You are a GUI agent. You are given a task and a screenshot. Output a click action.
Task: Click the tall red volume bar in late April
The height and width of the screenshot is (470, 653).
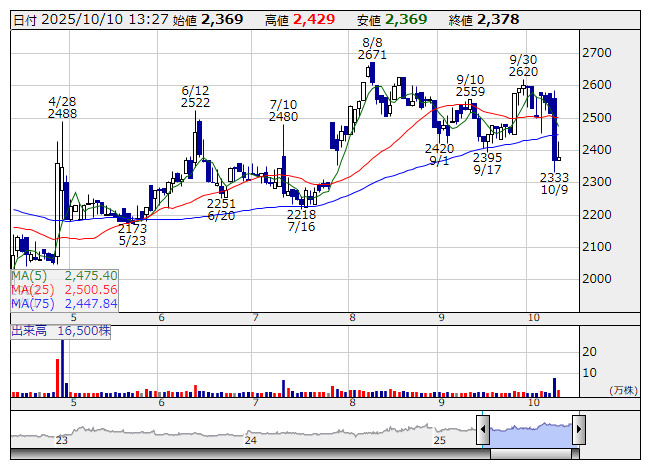point(58,378)
